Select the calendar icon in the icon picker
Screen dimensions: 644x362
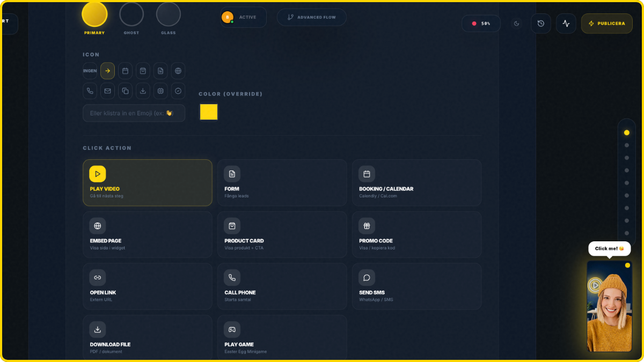(125, 71)
